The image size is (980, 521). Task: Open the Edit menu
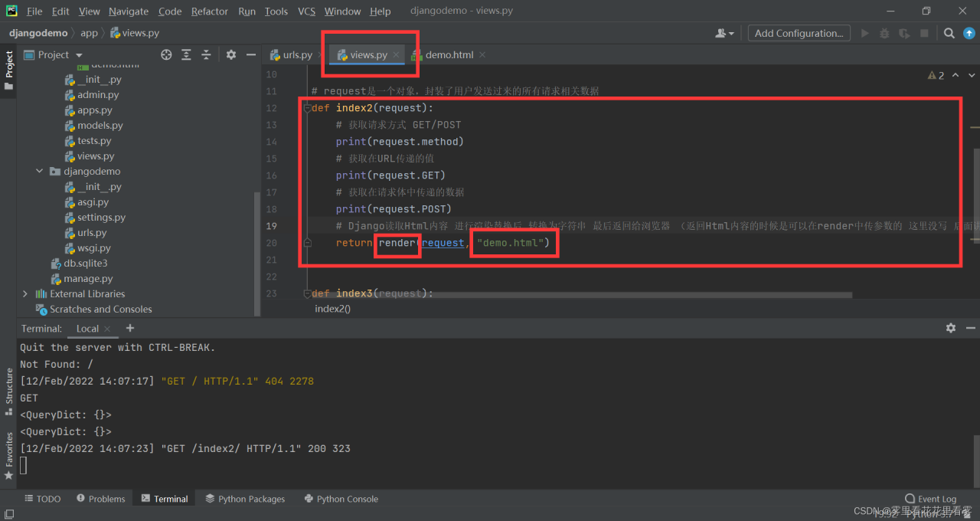pyautogui.click(x=60, y=11)
